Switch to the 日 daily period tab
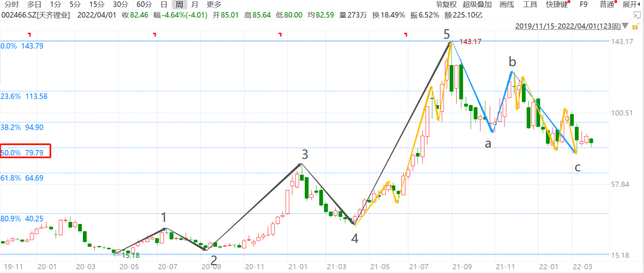Viewport: 644px width, 273px height. (x=163, y=4)
